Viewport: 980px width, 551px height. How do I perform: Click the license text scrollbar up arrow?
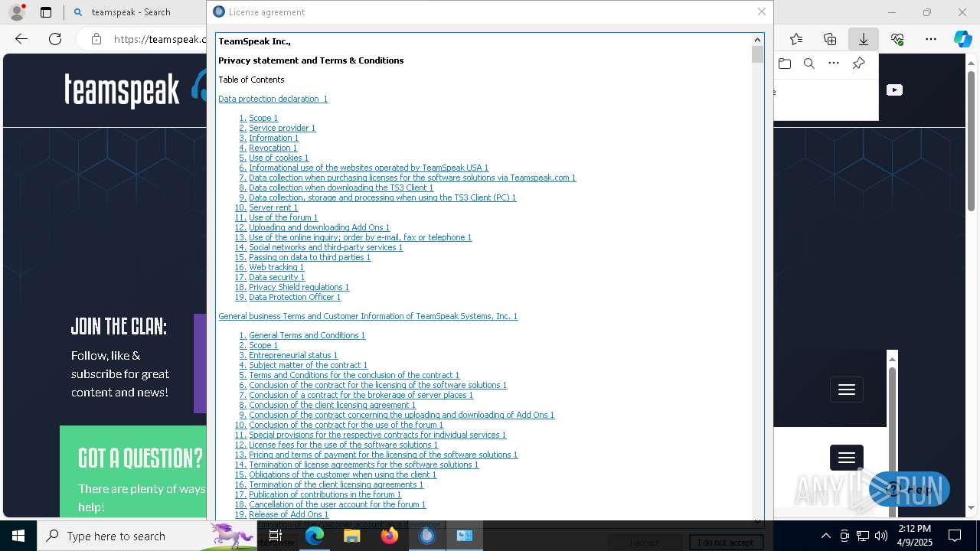(x=758, y=40)
